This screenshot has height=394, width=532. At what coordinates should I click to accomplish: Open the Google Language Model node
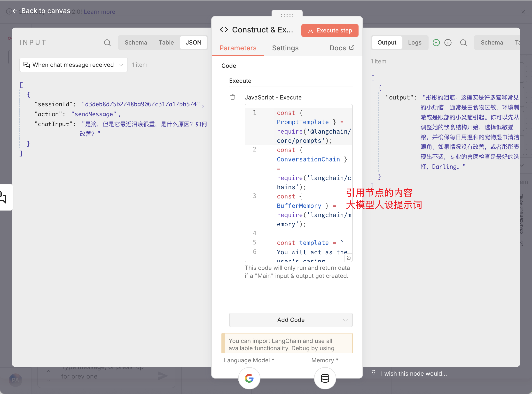pos(249,378)
